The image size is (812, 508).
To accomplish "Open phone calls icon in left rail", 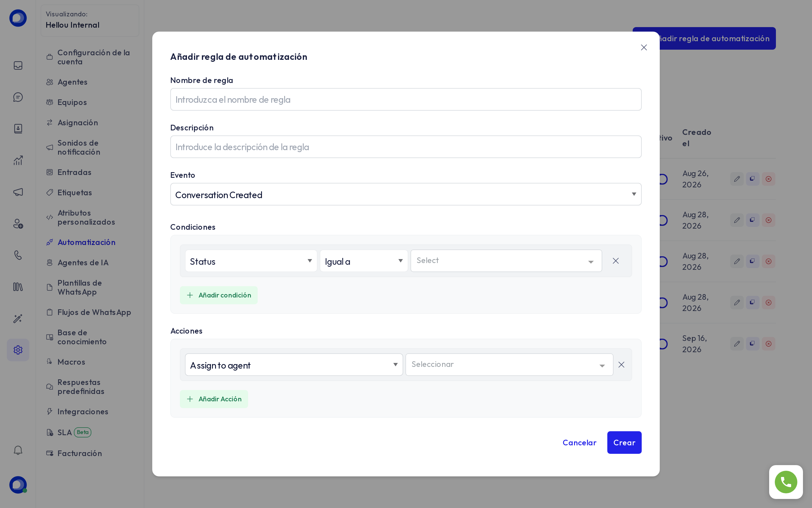I will coord(18,255).
